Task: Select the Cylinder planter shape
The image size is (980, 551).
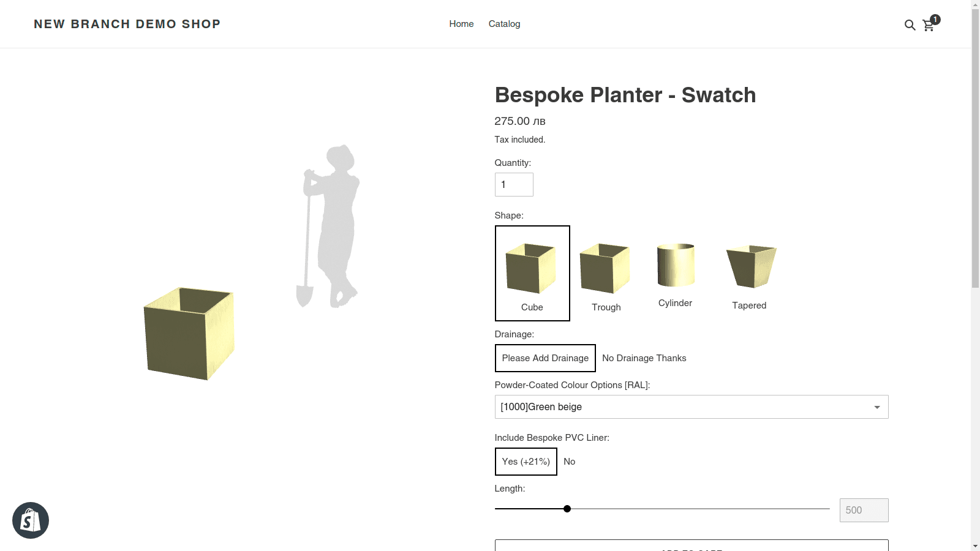Action: click(675, 269)
